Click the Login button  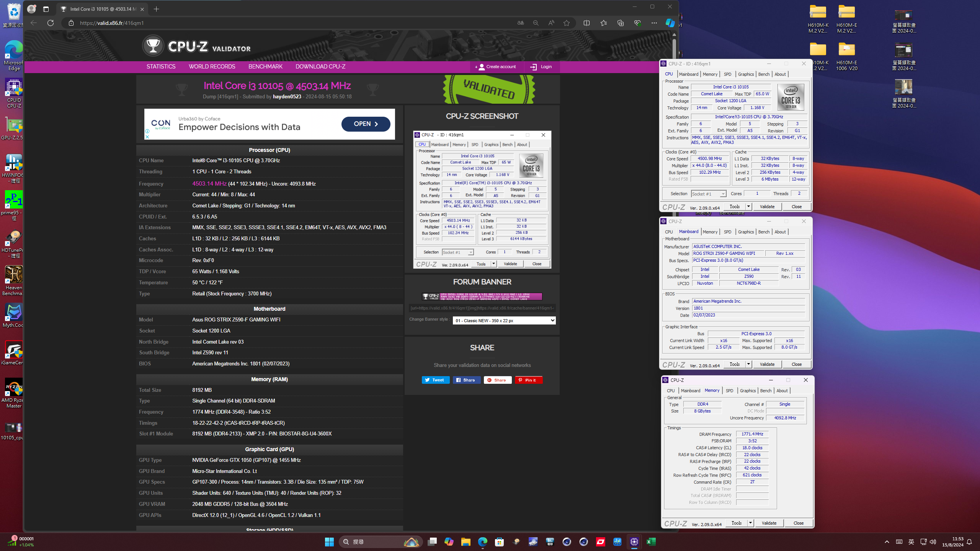click(x=541, y=67)
